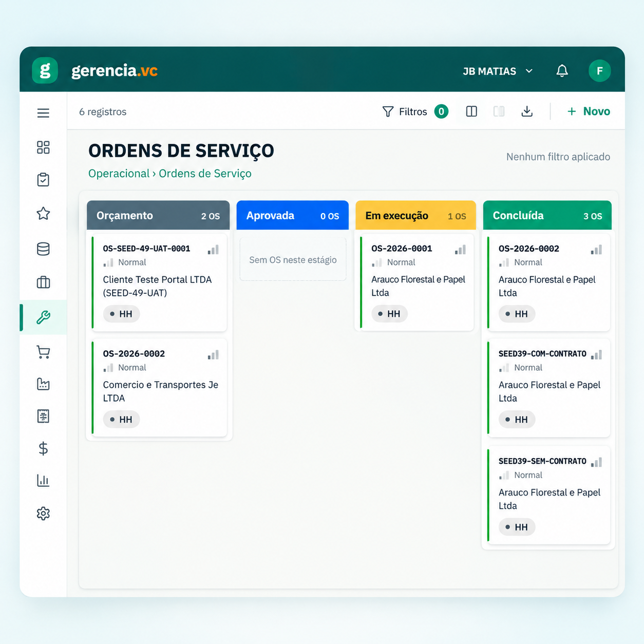The width and height of the screenshot is (644, 644).
Task: Click the Sem OS neste estágio placeholder
Action: pyautogui.click(x=293, y=260)
